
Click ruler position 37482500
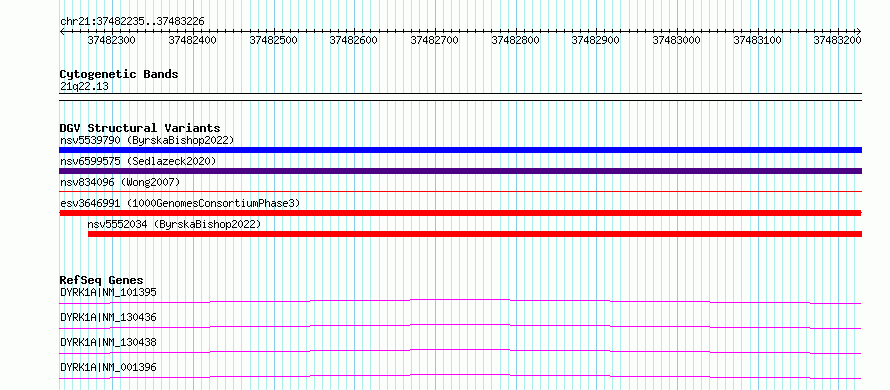pos(274,40)
